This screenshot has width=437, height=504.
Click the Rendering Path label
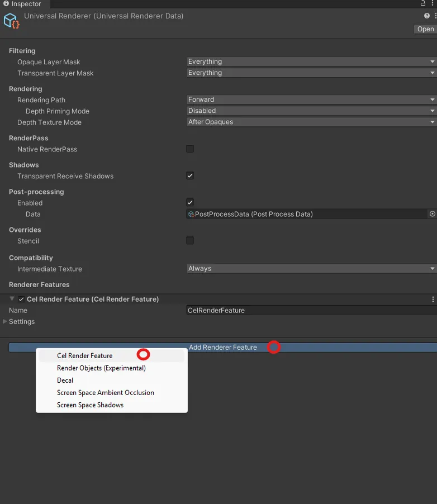click(x=41, y=99)
